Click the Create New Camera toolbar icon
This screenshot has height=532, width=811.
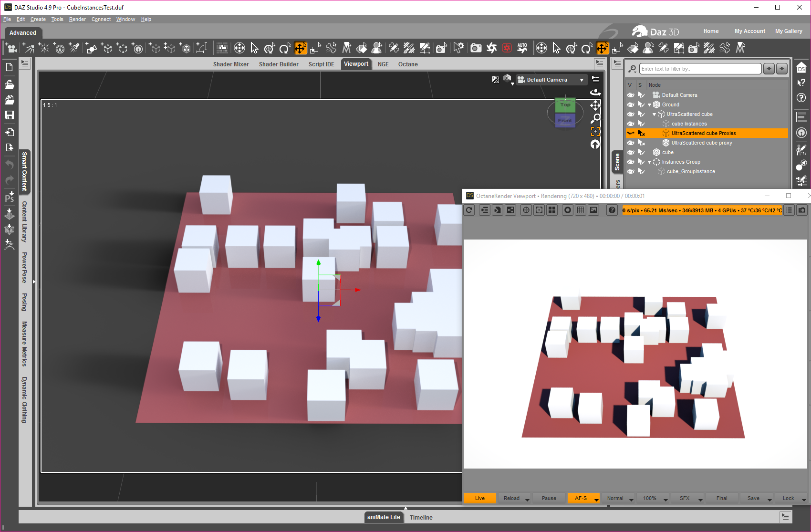pyautogui.click(x=11, y=48)
